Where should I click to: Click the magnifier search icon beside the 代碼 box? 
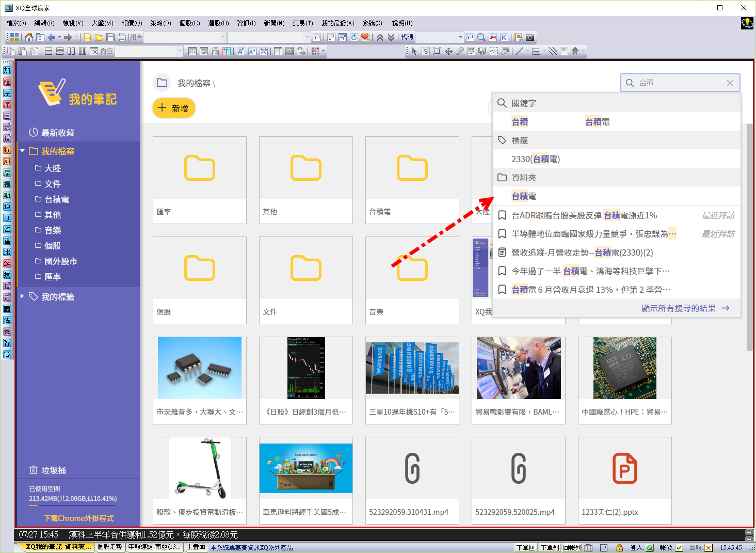coord(481,37)
